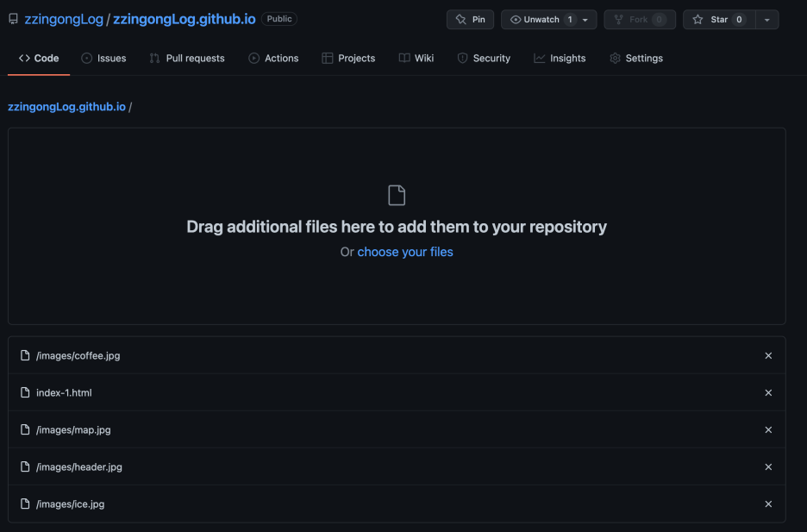This screenshot has height=532, width=807.
Task: Click the zzingongLog.github.io breadcrumb link
Action: pos(66,107)
